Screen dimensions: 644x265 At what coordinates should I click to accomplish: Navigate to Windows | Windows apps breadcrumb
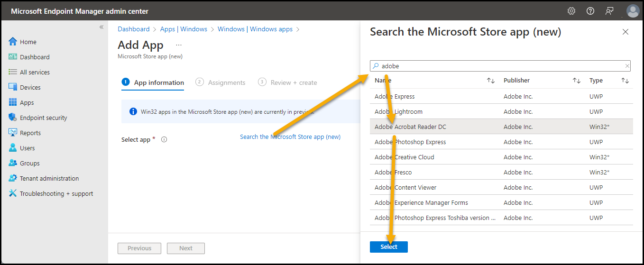click(255, 29)
